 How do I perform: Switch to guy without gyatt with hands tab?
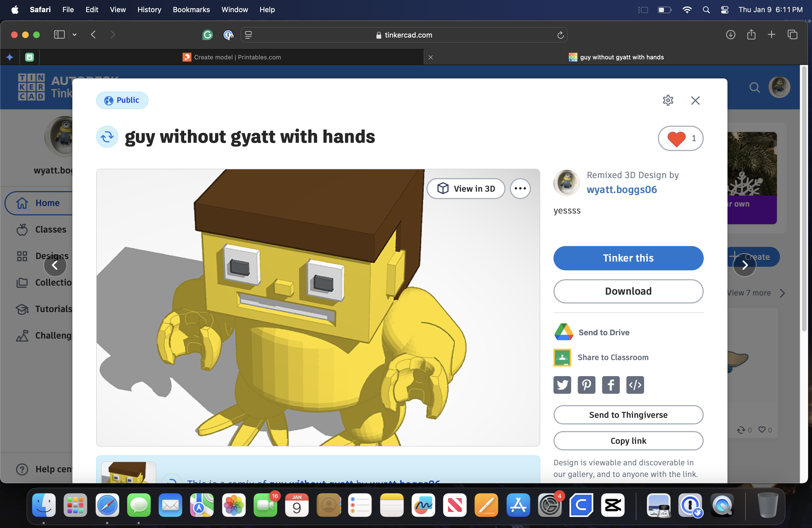616,57
